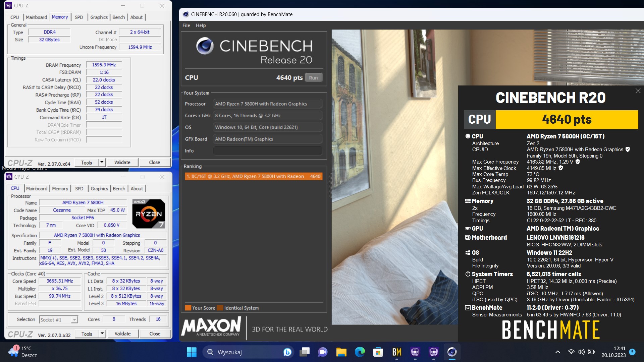Image resolution: width=644 pixels, height=362 pixels.
Task: Open the weather widget showing 15°C
Action: click(x=23, y=352)
